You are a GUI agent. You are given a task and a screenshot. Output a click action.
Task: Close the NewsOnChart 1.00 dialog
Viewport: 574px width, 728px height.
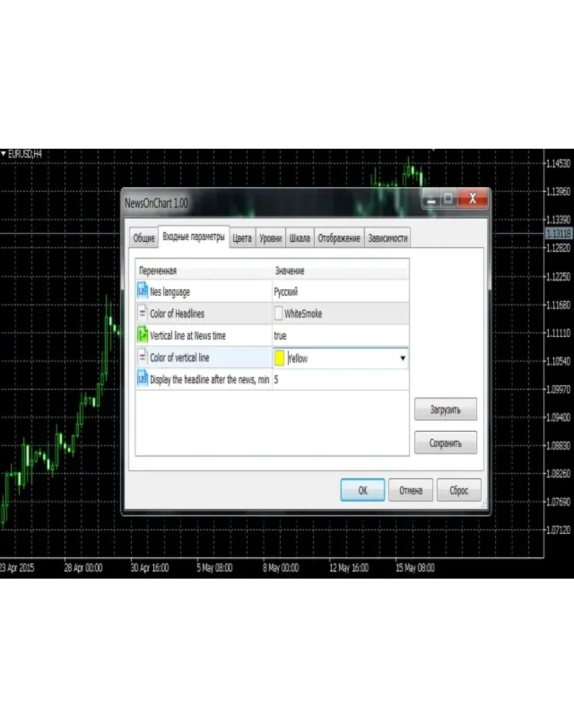coord(472,199)
